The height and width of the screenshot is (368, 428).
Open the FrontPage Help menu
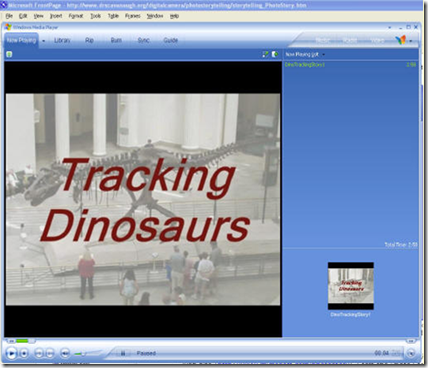174,16
